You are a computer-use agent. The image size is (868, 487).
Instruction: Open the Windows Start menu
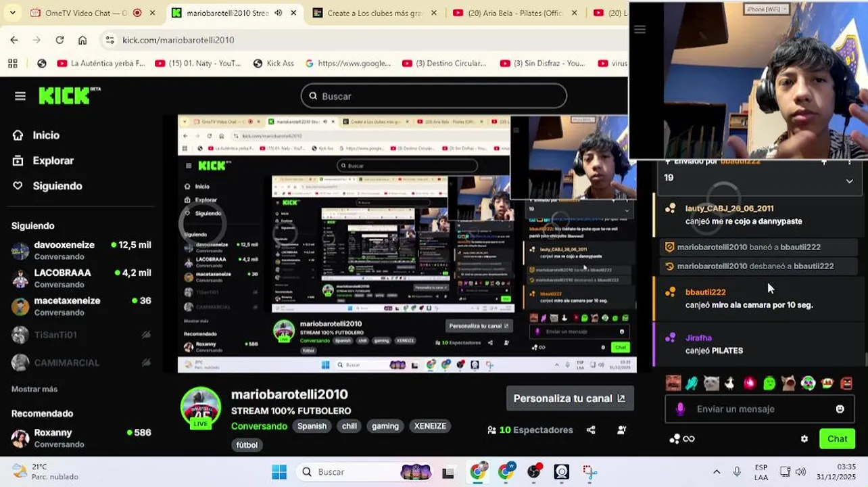click(279, 471)
